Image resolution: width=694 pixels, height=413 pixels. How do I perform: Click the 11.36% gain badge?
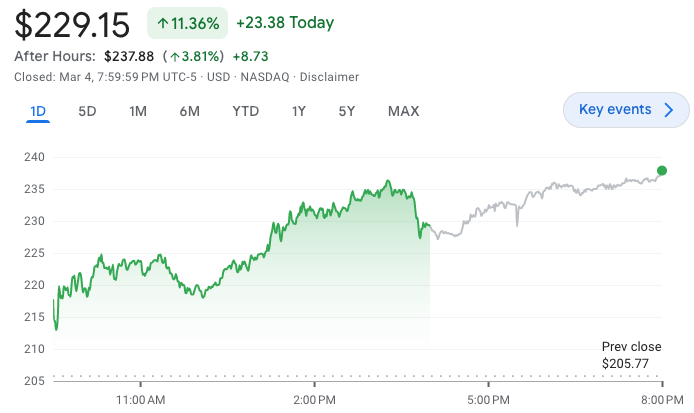[x=187, y=23]
